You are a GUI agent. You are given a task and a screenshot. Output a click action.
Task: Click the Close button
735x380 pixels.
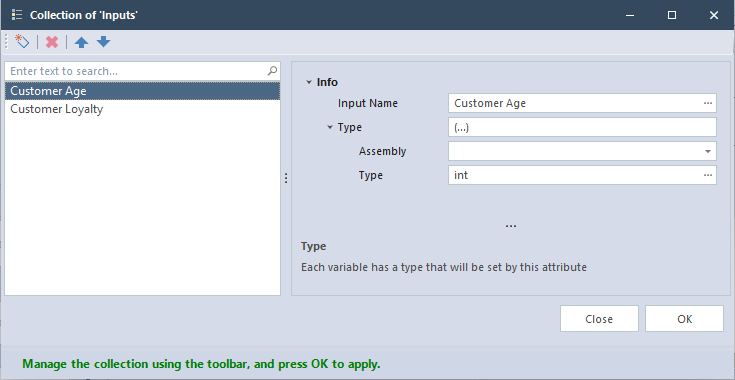[599, 319]
